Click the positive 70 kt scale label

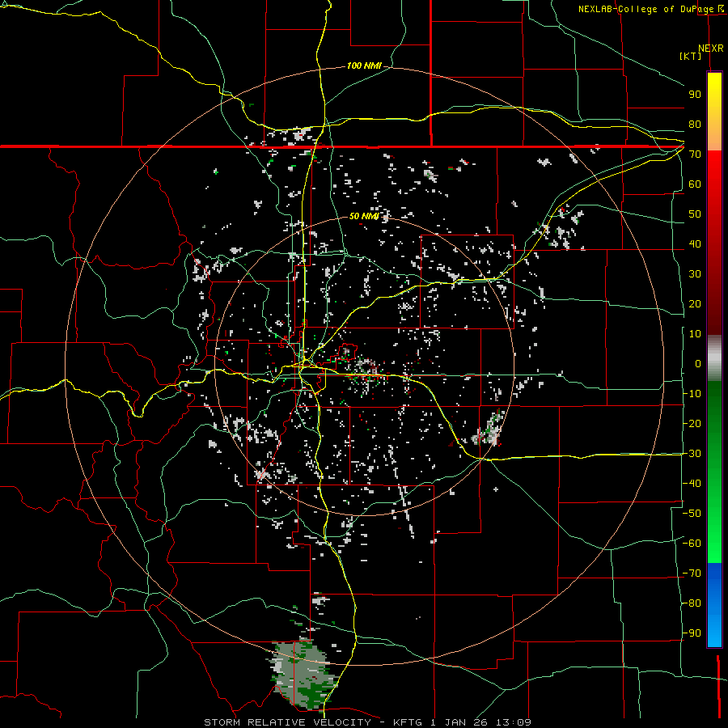[x=695, y=154]
